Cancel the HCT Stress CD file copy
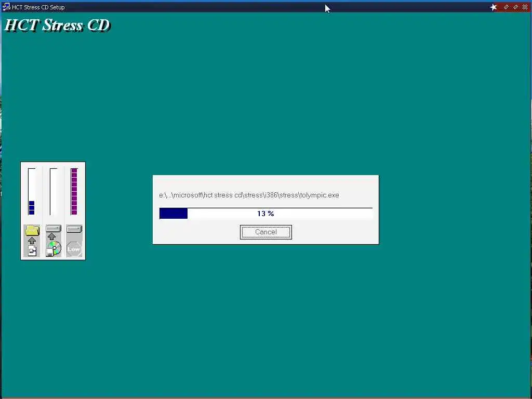This screenshot has height=399, width=532. click(x=265, y=232)
